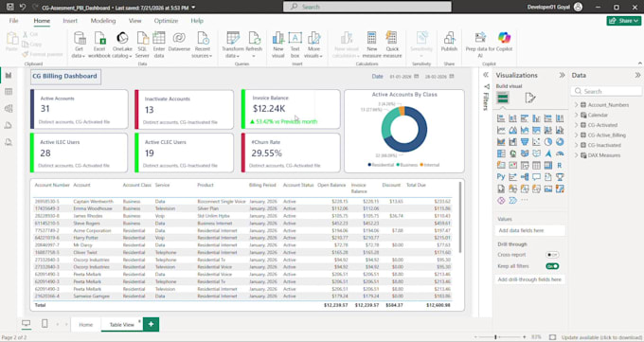Open the Optimize ribbon tab

tap(166, 21)
